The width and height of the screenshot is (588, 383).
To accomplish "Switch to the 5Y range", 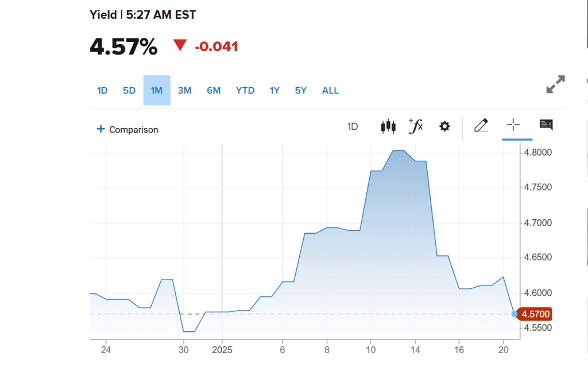I will click(301, 90).
